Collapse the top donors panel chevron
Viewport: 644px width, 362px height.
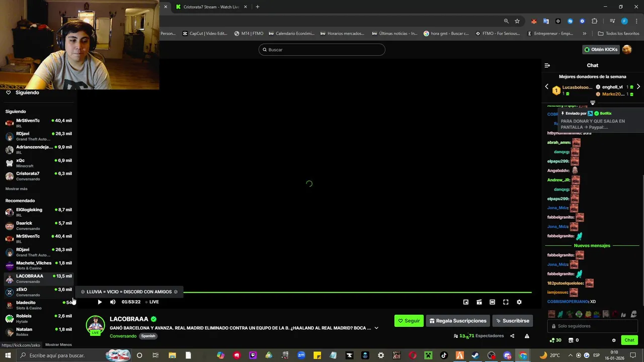pyautogui.click(x=593, y=103)
